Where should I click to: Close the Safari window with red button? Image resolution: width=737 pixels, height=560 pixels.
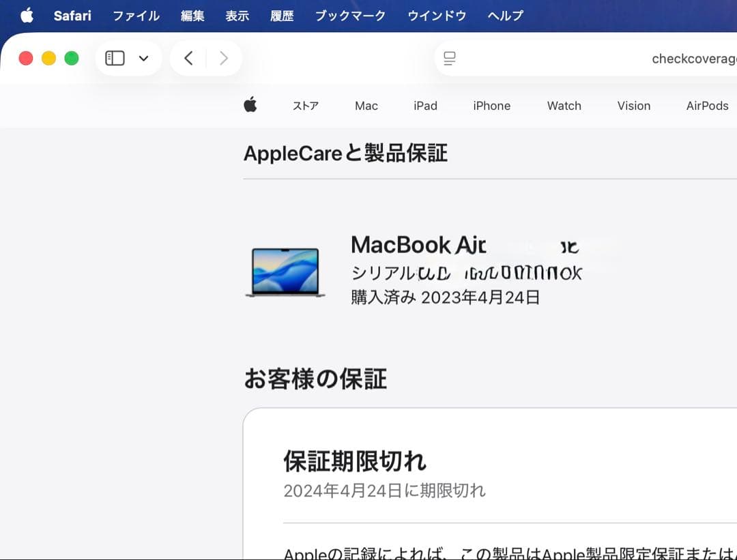point(26,58)
